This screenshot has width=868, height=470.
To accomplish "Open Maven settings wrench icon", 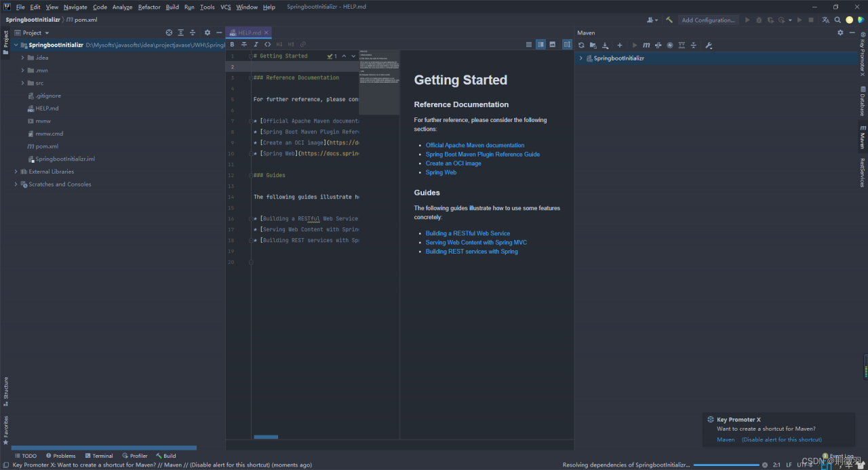I will point(709,45).
